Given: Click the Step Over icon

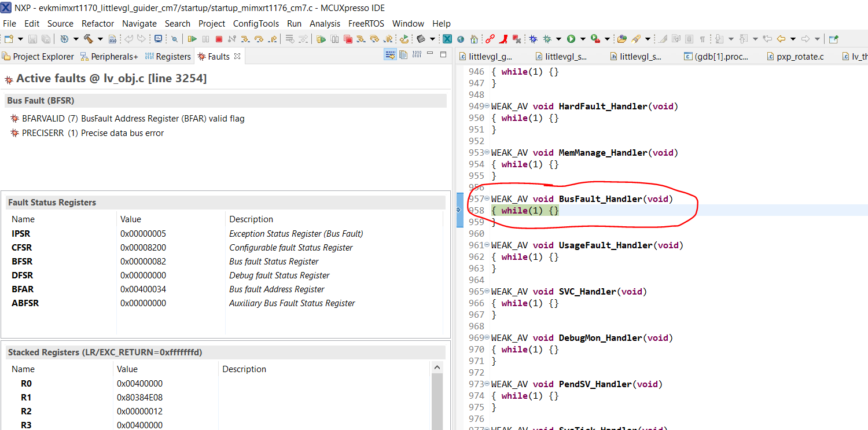Looking at the screenshot, I should tap(259, 39).
